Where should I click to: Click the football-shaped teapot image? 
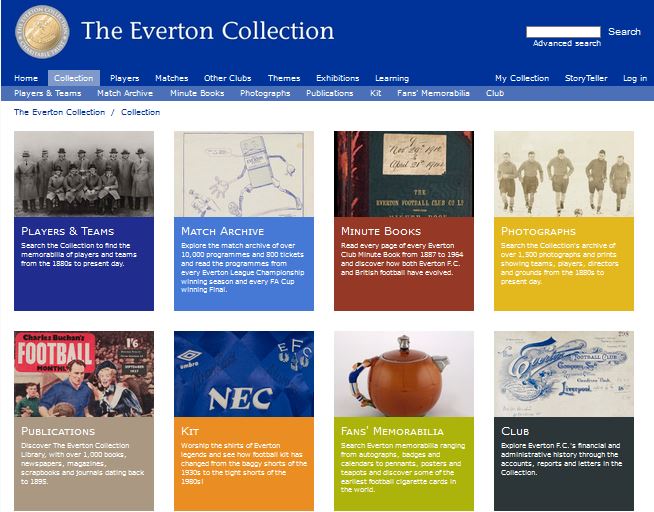click(x=404, y=374)
